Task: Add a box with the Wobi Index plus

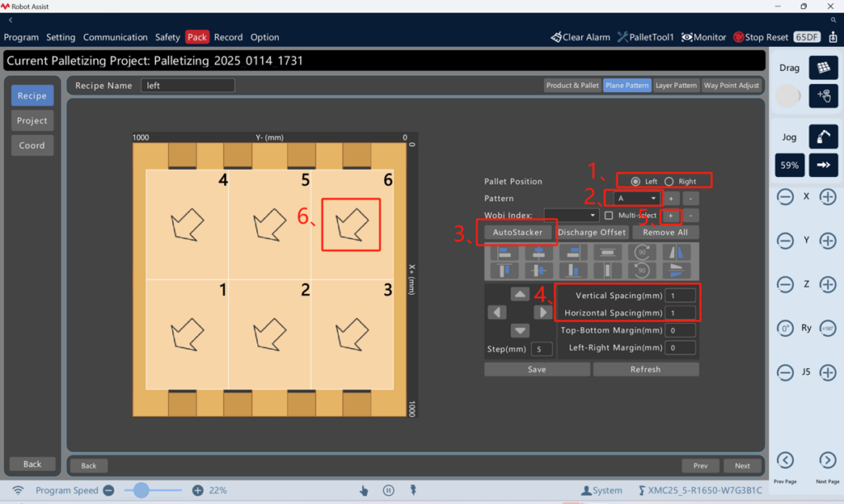Action: (671, 215)
